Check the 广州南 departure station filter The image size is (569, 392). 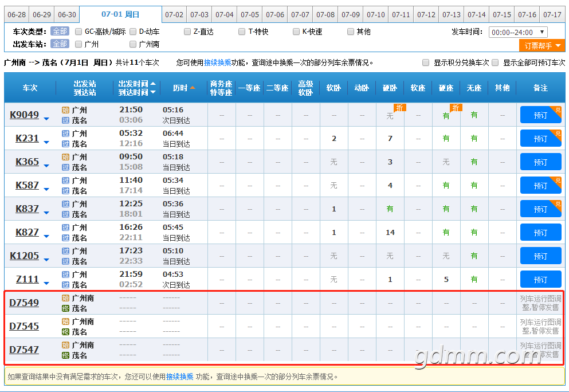click(133, 44)
